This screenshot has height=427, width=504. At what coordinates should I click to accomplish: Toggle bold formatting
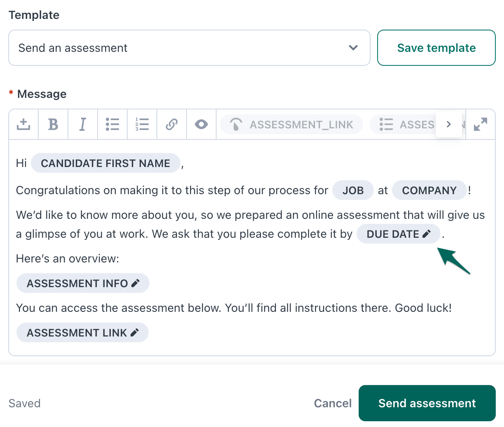click(x=53, y=124)
